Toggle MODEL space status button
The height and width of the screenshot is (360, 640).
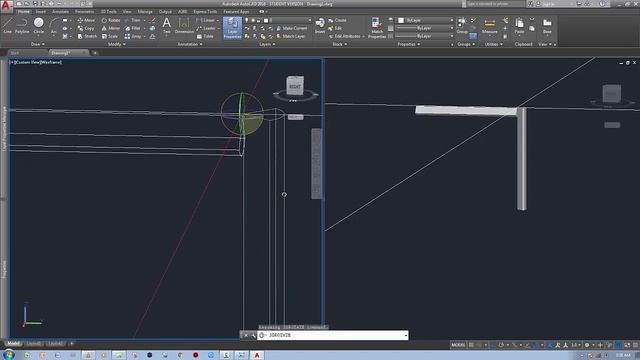pos(458,345)
